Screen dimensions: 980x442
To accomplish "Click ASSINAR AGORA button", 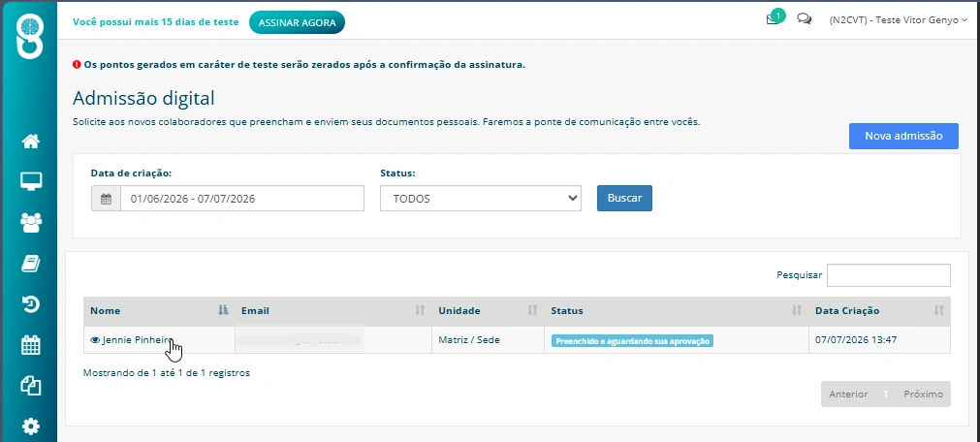I will pyautogui.click(x=297, y=22).
